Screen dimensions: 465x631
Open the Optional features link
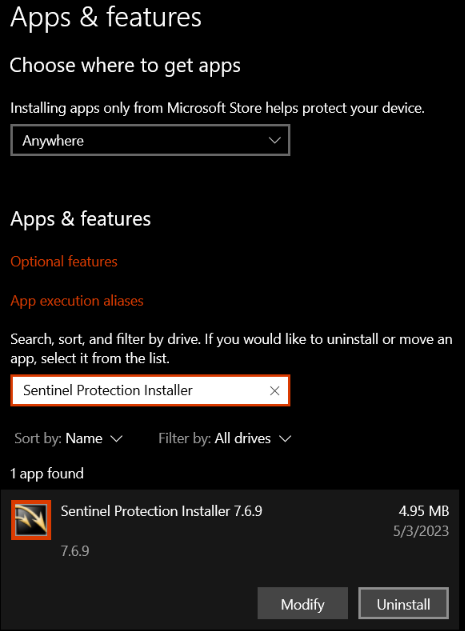click(64, 262)
